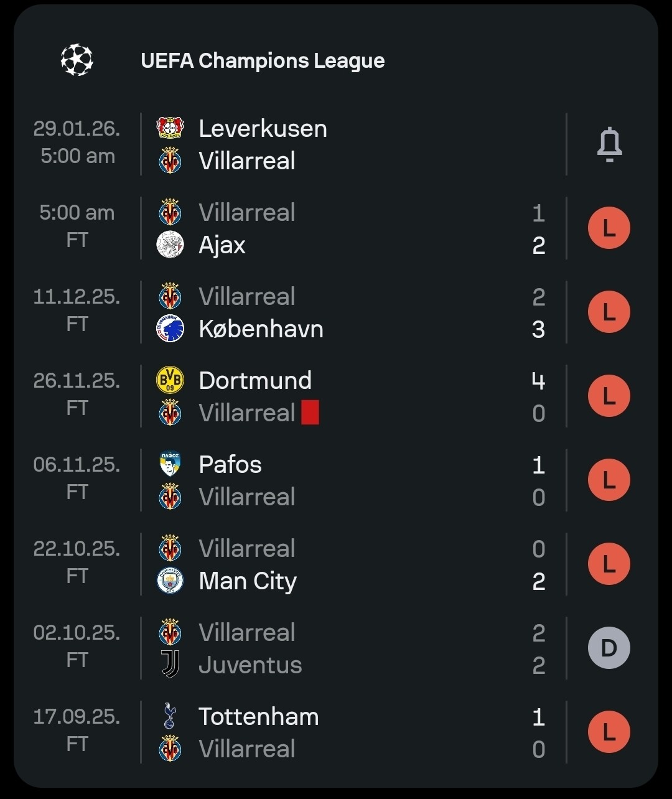This screenshot has width=672, height=799.
Task: Click the Leverkusen club crest
Action: point(170,128)
